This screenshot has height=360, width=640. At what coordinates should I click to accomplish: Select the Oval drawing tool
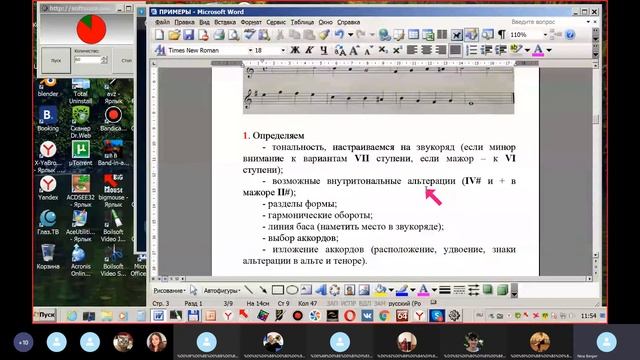tap(292, 290)
